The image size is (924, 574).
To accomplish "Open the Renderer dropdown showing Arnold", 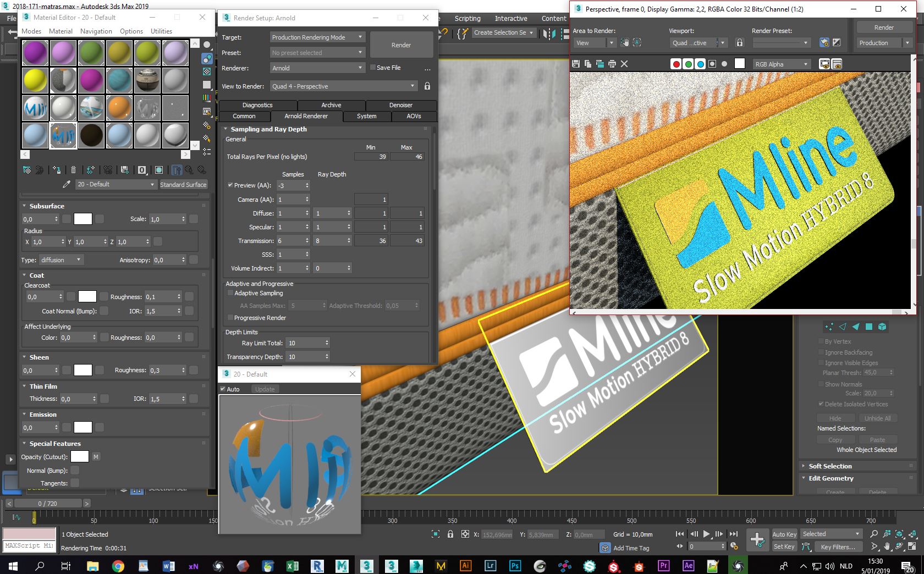I will (x=317, y=68).
